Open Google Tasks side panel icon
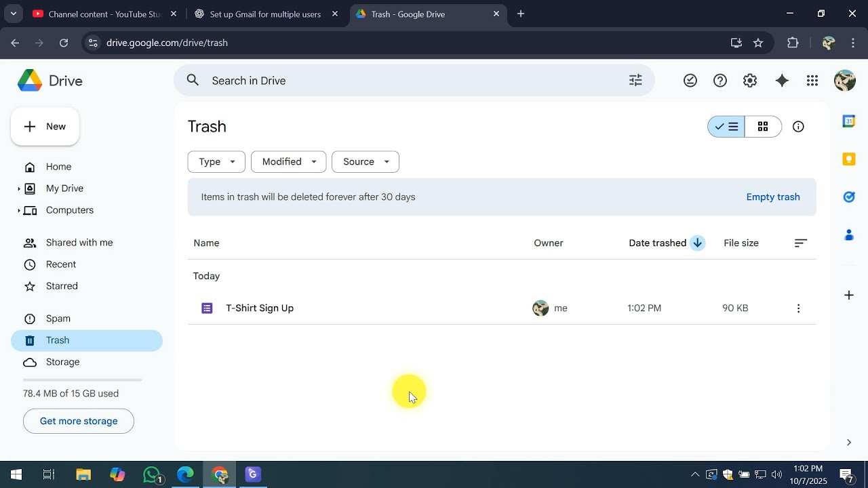Viewport: 868px width, 488px height. pyautogui.click(x=849, y=197)
